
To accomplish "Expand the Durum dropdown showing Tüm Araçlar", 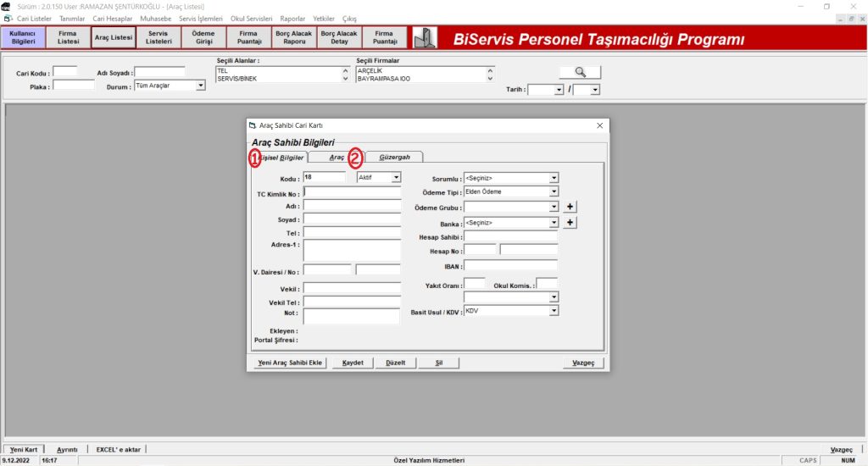I will pyautogui.click(x=201, y=86).
